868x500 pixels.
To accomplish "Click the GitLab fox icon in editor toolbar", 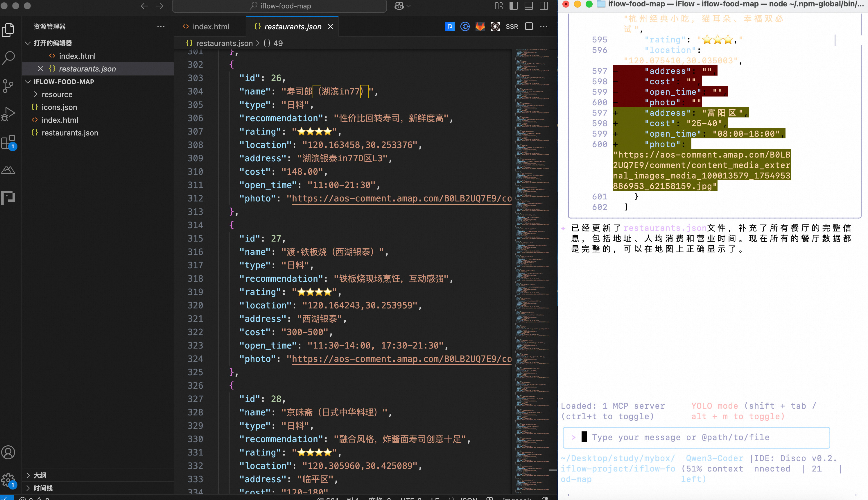I will (480, 26).
